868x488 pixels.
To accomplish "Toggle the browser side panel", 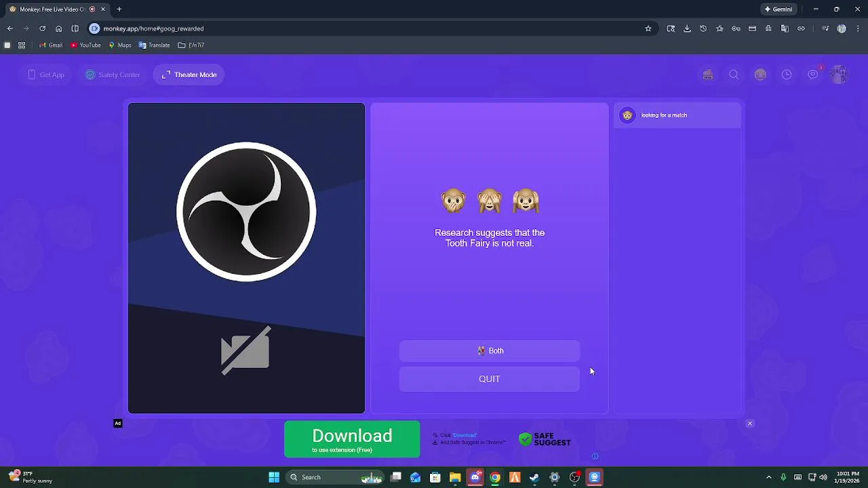I will coord(75,28).
